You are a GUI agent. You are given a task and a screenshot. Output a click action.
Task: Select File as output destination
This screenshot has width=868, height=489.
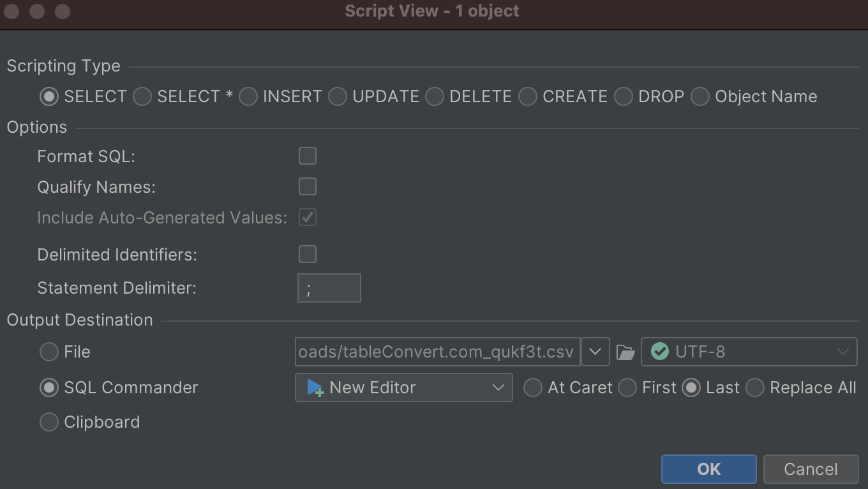coord(49,352)
